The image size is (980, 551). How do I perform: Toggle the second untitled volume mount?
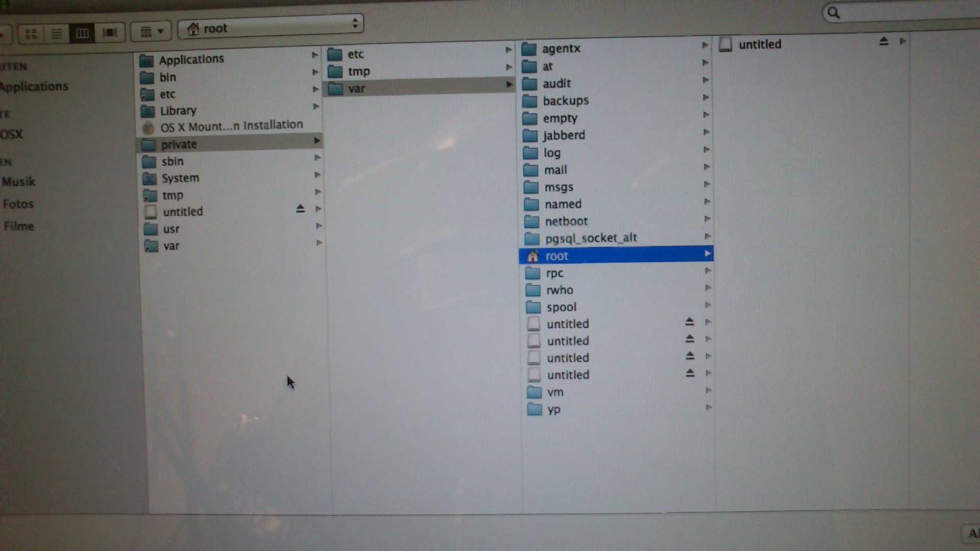[x=688, y=340]
